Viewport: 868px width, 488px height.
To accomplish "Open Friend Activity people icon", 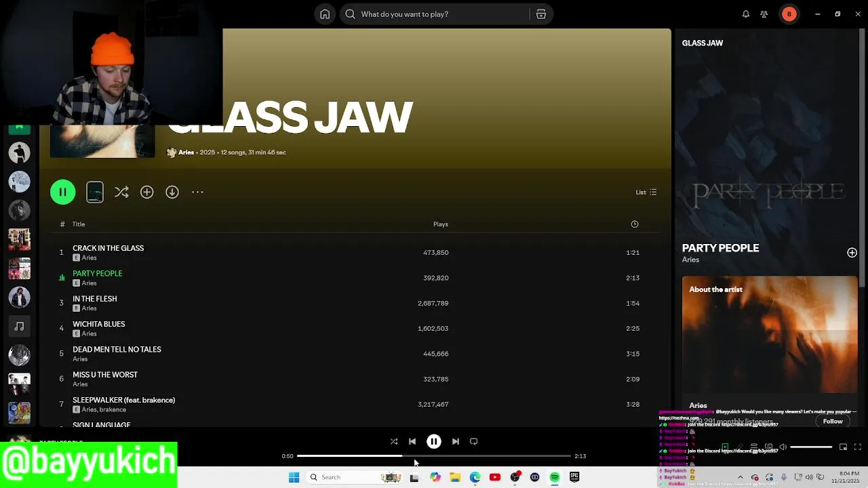I will click(x=764, y=14).
